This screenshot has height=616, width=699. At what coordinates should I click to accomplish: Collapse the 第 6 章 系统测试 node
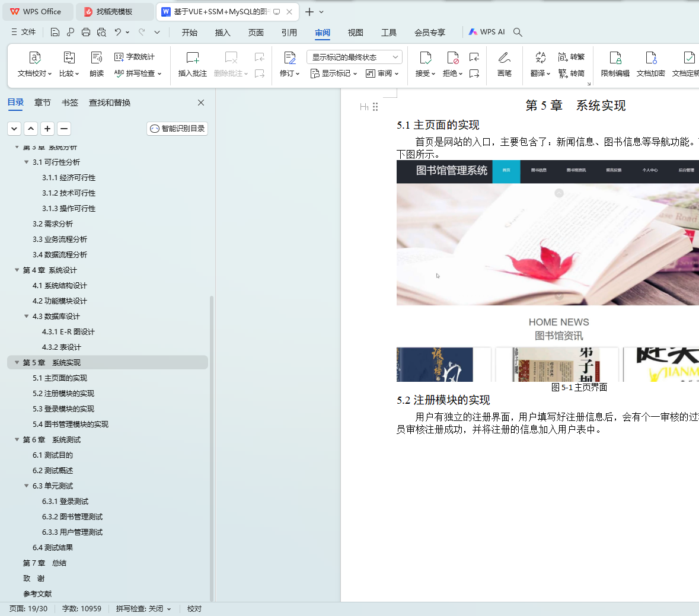point(17,440)
